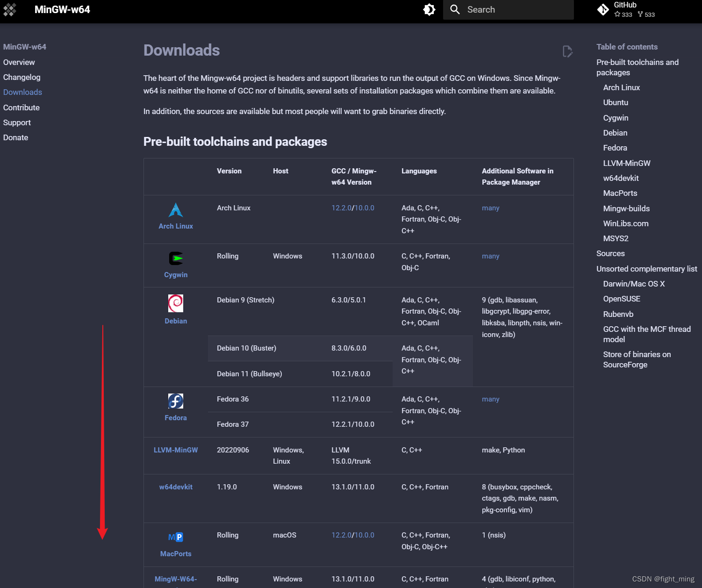702x588 pixels.
Task: Jump to MacPorts in table of contents
Action: (620, 193)
